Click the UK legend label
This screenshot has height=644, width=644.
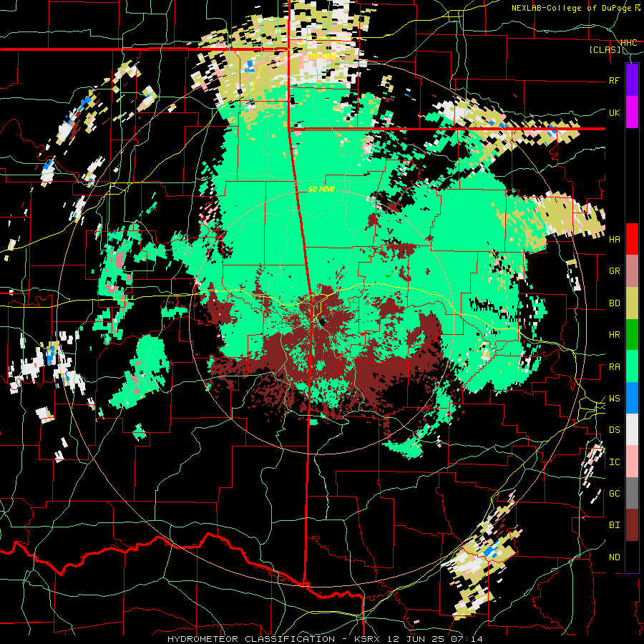(614, 112)
